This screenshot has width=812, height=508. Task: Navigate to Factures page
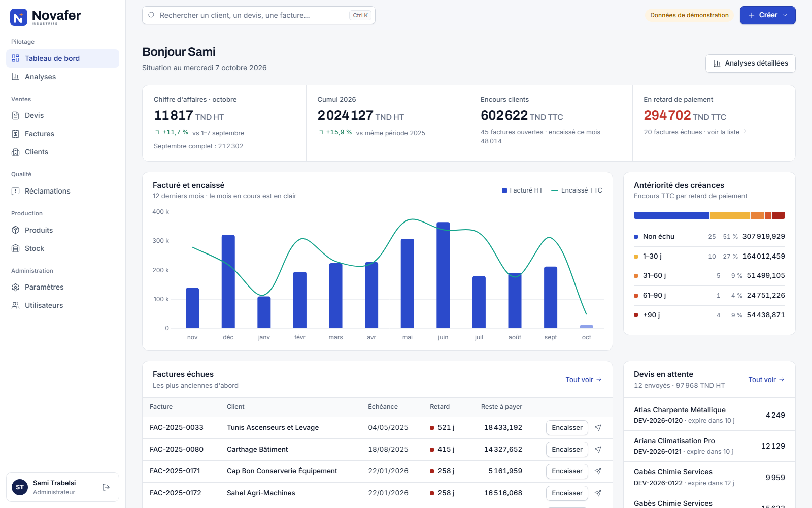(x=62, y=134)
